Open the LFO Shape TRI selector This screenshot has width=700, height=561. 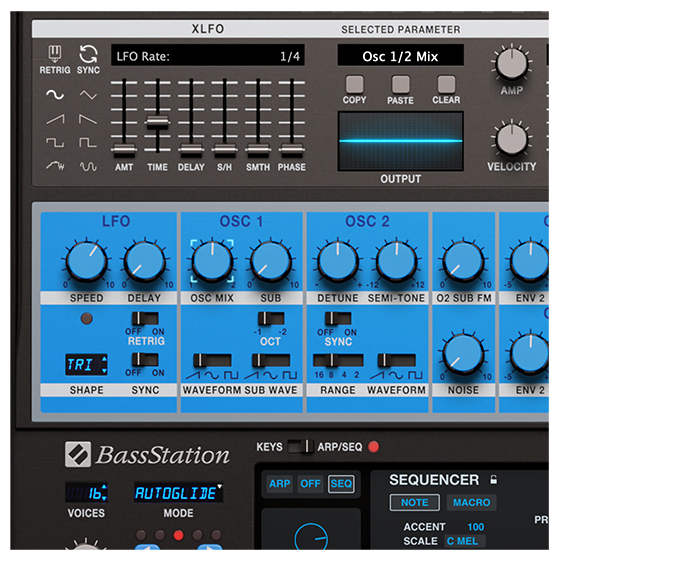(x=86, y=364)
